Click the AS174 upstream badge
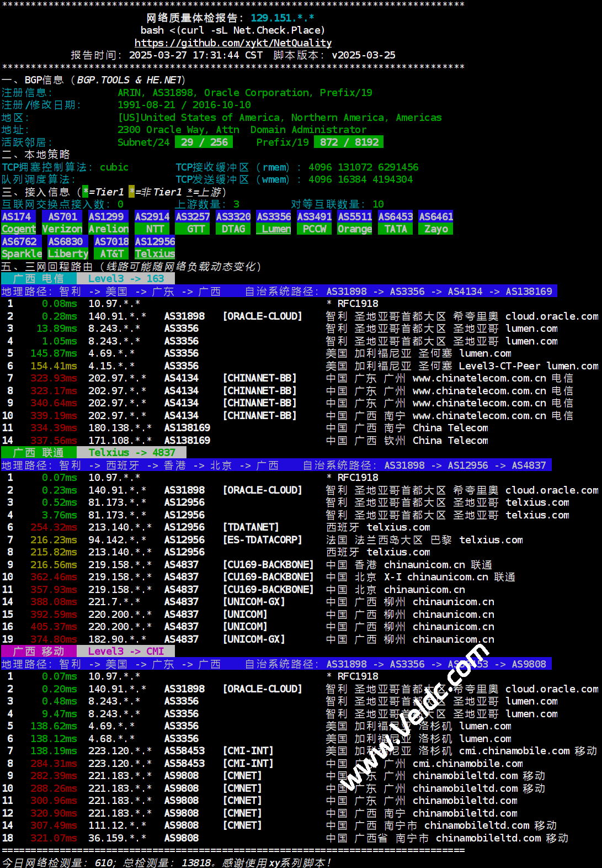 click(x=17, y=217)
